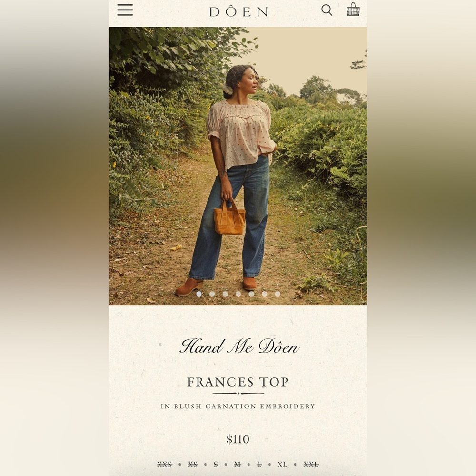The width and height of the screenshot is (476, 476).
Task: Open the Hand Me Dôen link
Action: pos(239,347)
